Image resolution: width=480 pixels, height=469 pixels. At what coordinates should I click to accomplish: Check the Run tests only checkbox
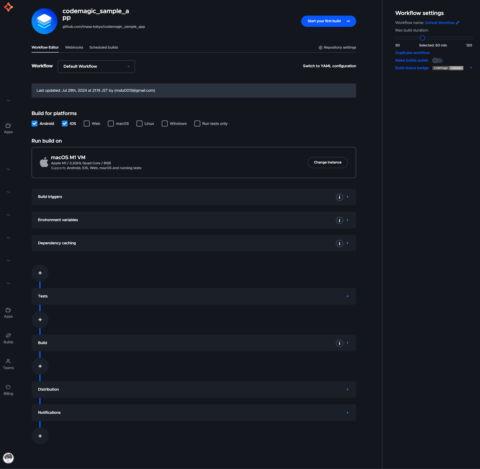[x=197, y=124]
